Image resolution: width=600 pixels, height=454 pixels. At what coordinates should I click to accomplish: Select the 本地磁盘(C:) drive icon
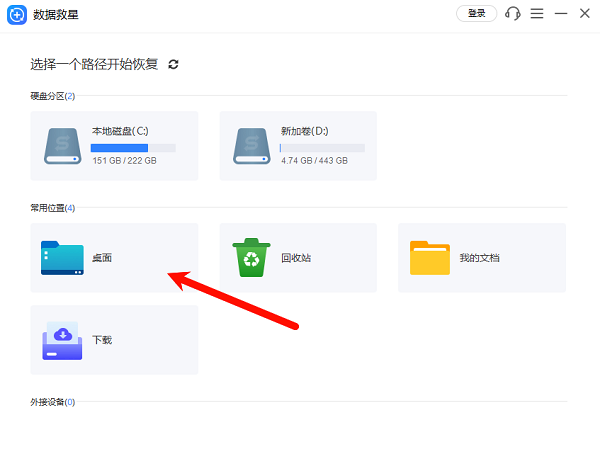62,146
